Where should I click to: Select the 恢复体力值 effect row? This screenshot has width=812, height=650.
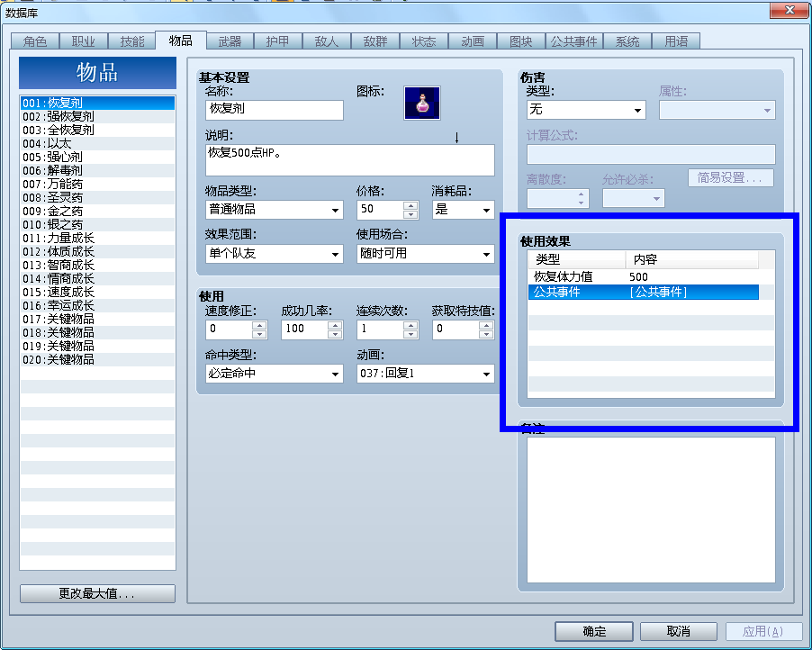643,276
